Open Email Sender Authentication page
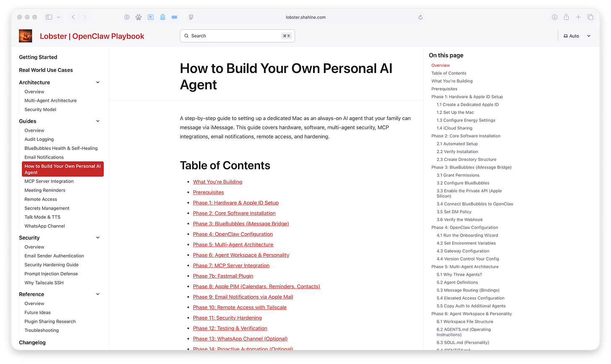The width and height of the screenshot is (611, 364). pyautogui.click(x=54, y=256)
